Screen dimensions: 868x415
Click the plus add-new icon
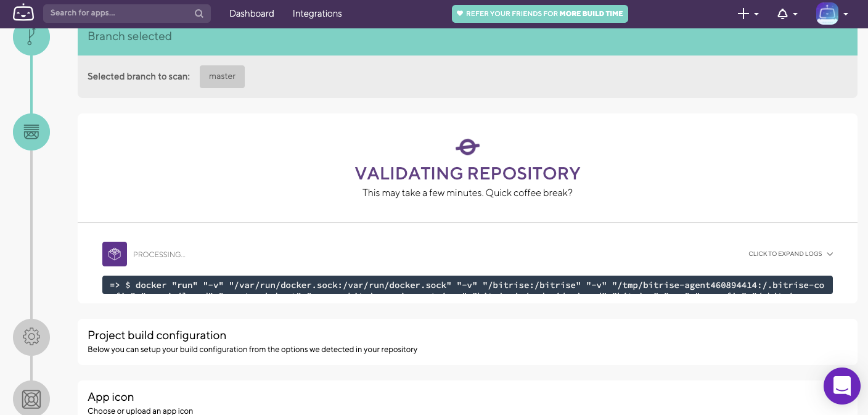(x=743, y=14)
